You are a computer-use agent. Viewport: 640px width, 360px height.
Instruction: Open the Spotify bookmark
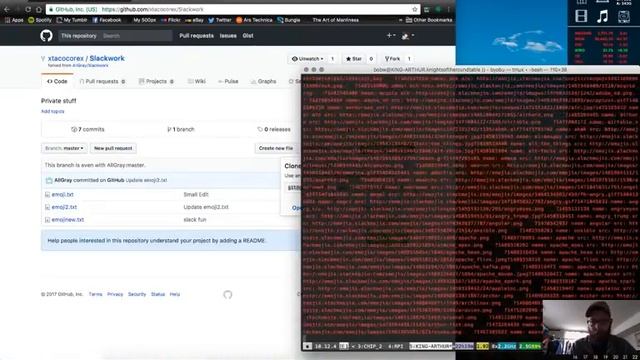[x=40, y=20]
